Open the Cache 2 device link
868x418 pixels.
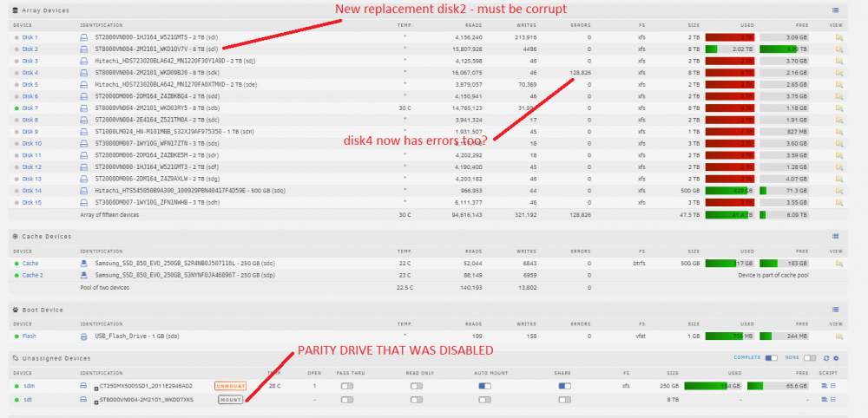click(33, 275)
